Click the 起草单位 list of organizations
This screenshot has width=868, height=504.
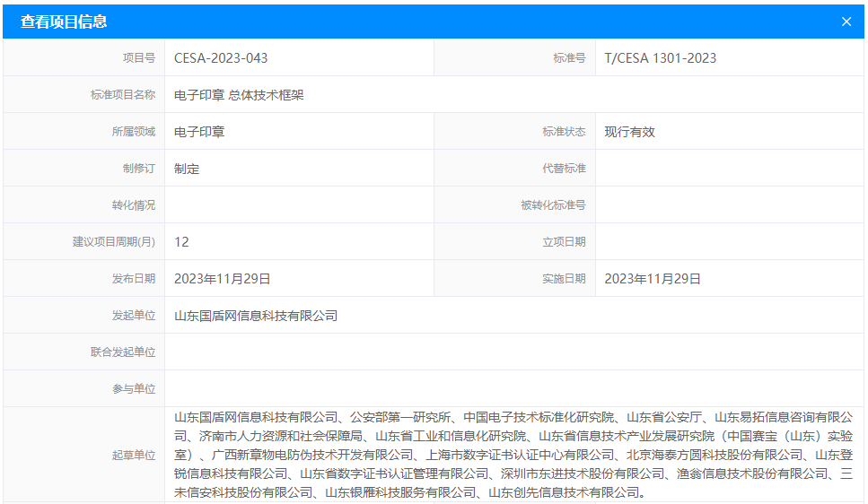(513, 455)
